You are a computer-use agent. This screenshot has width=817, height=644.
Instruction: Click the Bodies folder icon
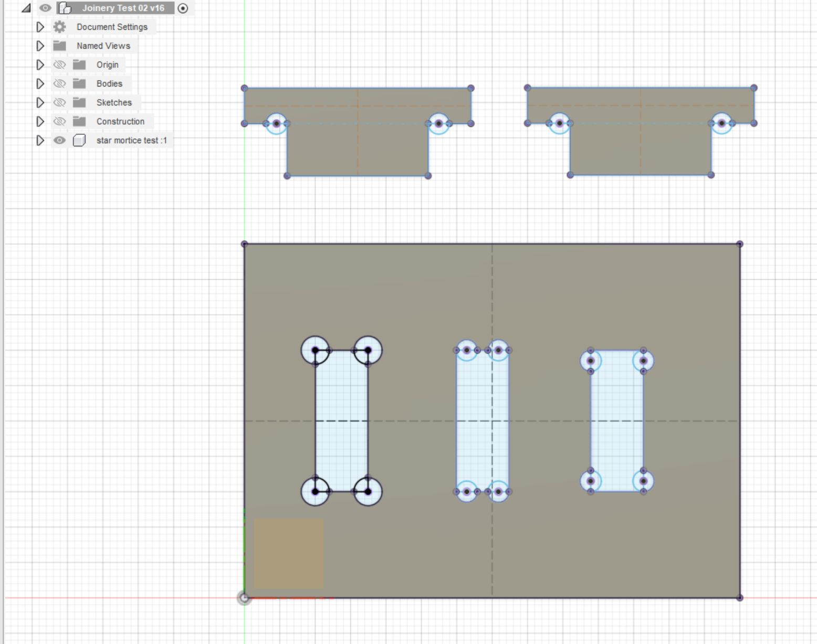pyautogui.click(x=79, y=83)
